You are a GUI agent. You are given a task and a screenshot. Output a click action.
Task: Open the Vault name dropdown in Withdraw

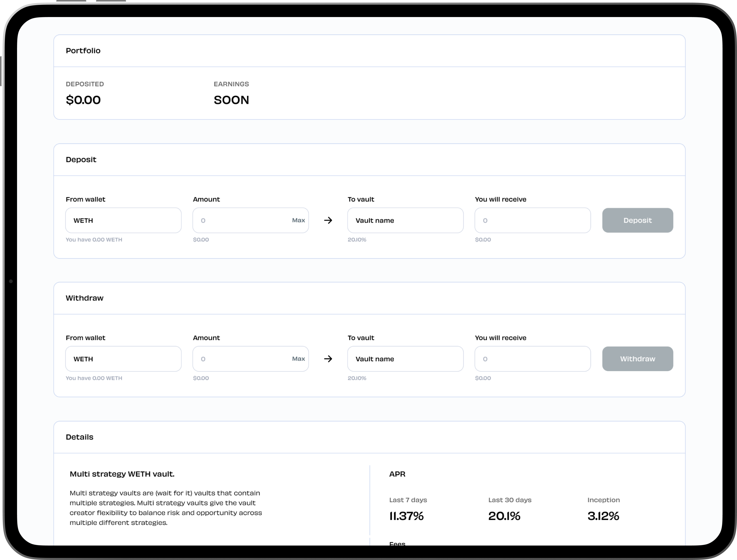[x=405, y=359]
